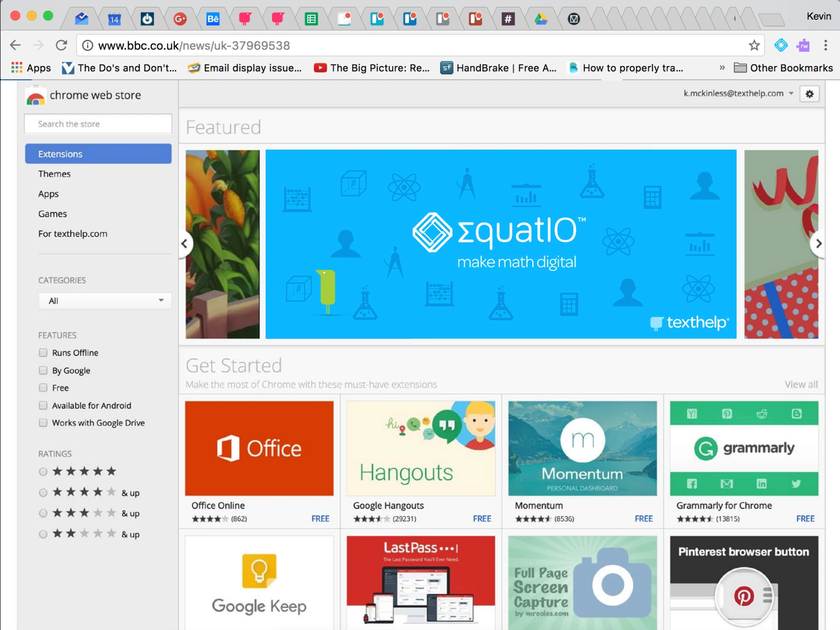Open the 'HandBrake | Free A...' bookmark
Image resolution: width=840 pixels, height=630 pixels.
[499, 68]
